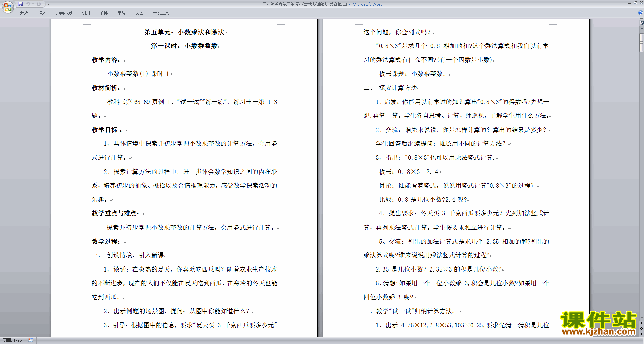Click the line 小数乘整数(1) 课时 1

coord(138,74)
